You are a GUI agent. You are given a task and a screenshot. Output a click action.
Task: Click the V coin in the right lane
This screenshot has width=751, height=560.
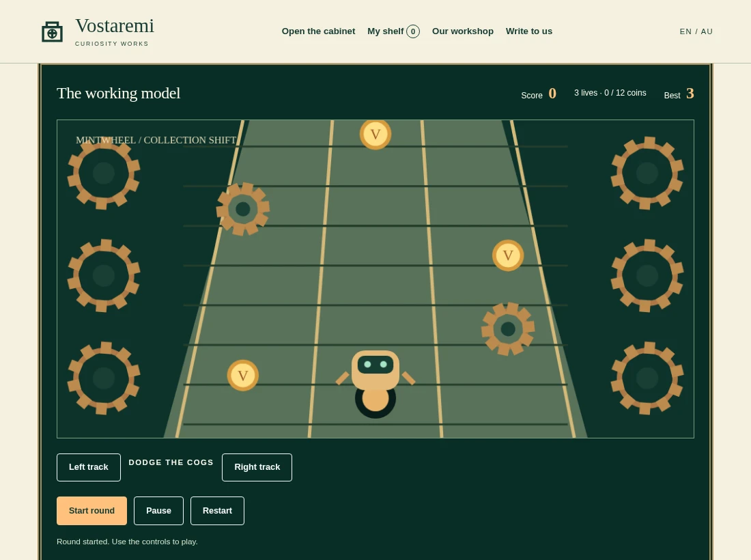[508, 255]
